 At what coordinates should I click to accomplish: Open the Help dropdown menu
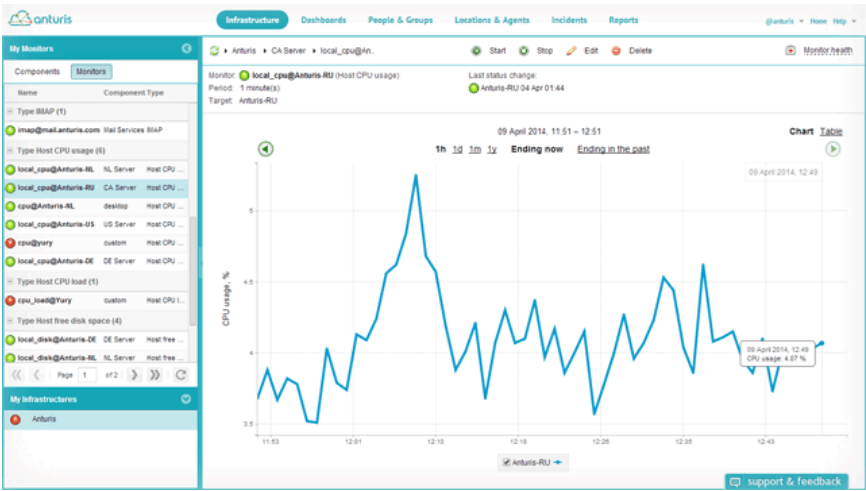tap(844, 22)
